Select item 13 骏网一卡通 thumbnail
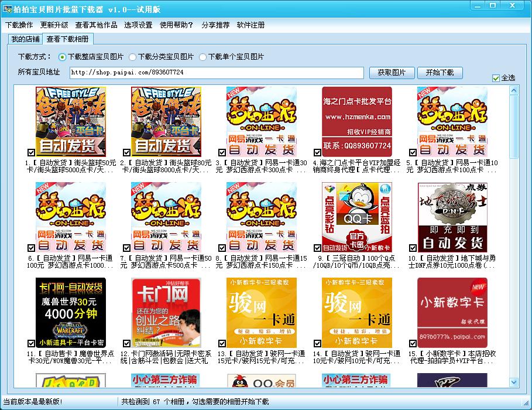 262,313
